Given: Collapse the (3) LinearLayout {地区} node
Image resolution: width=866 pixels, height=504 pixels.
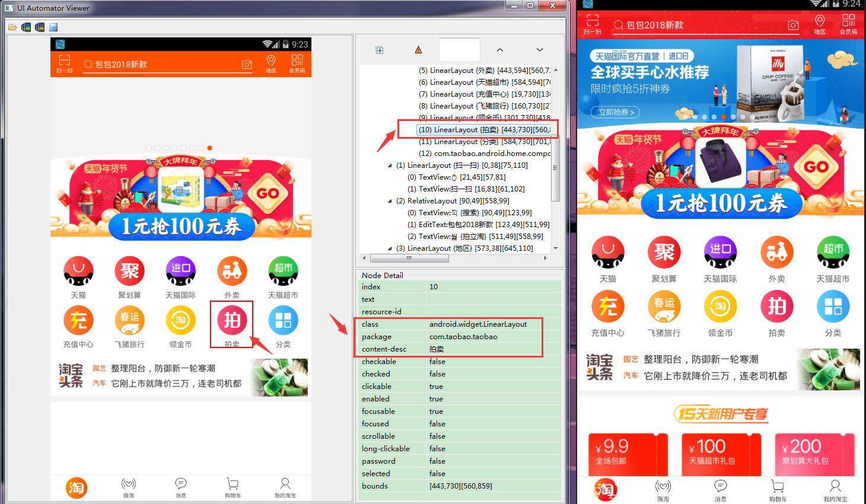Looking at the screenshot, I should (x=390, y=248).
